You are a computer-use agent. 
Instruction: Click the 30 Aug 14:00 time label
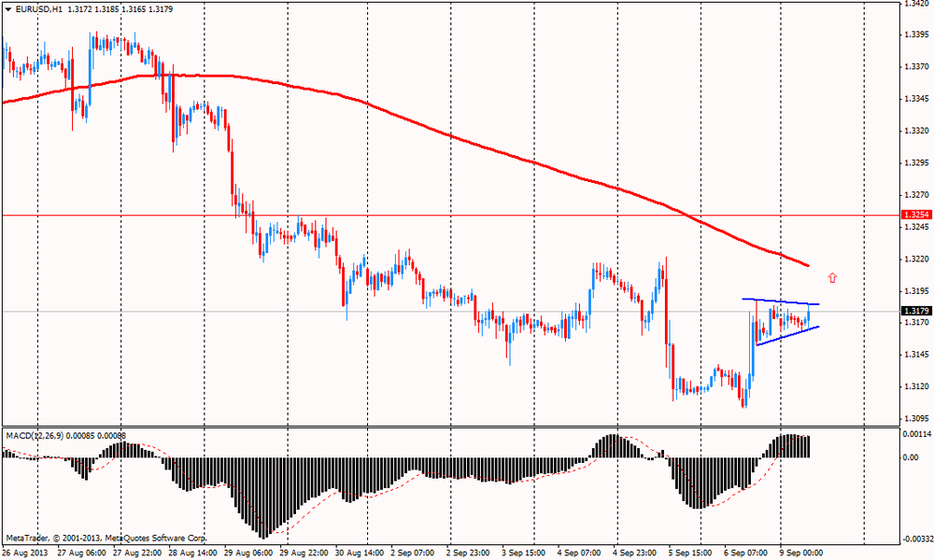(360, 553)
